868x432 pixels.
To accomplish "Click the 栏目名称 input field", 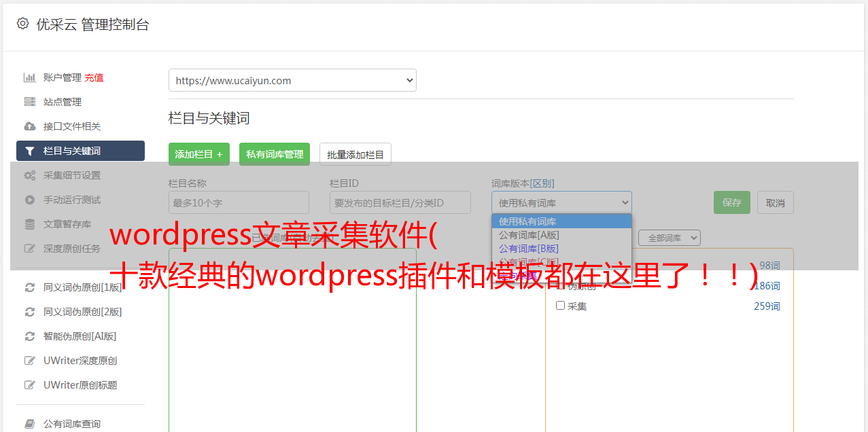I will 239,202.
